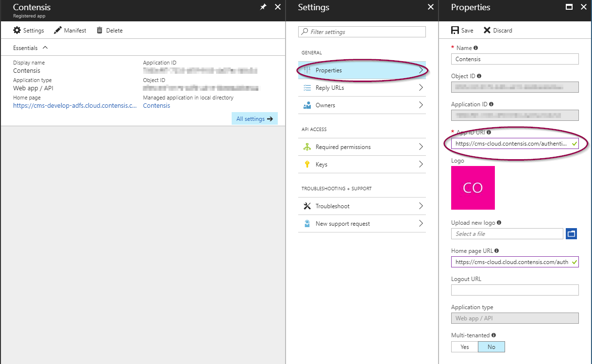Image resolution: width=592 pixels, height=364 pixels.
Task: Show info tooltip for Upload new logo
Action: coord(499,223)
